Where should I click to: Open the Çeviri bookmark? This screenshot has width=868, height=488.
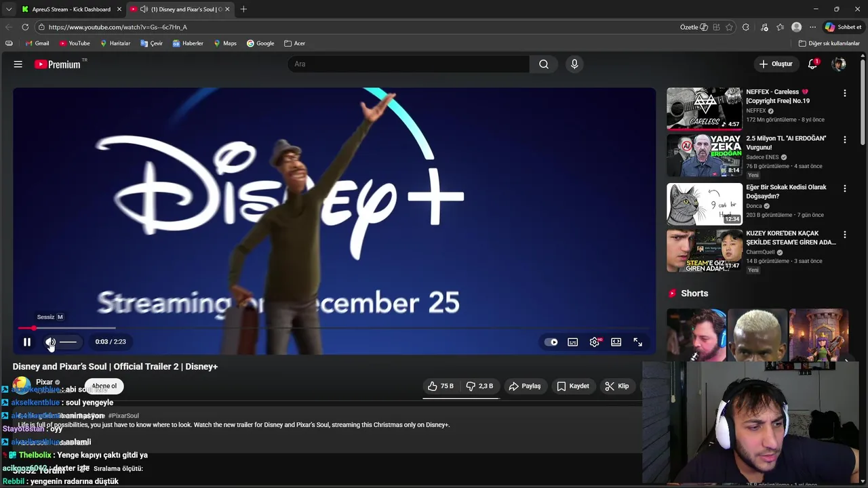coord(152,43)
